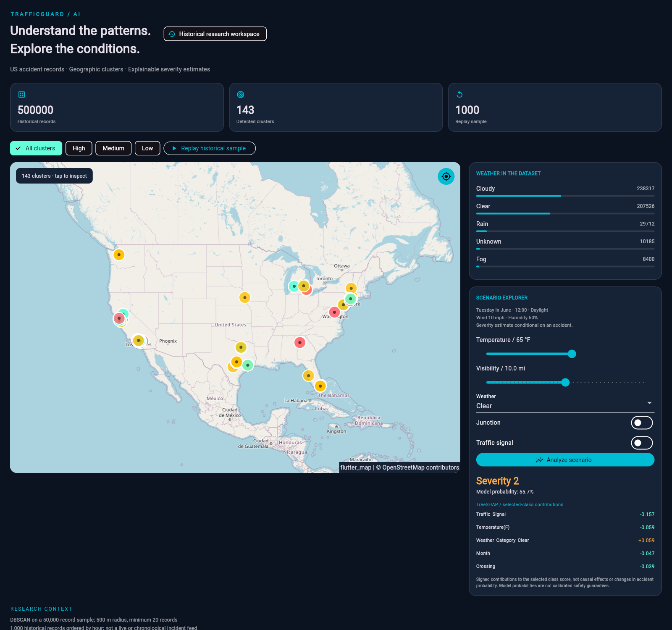Open the Weather dropdown showing Clear
This screenshot has width=672, height=630.
[565, 402]
